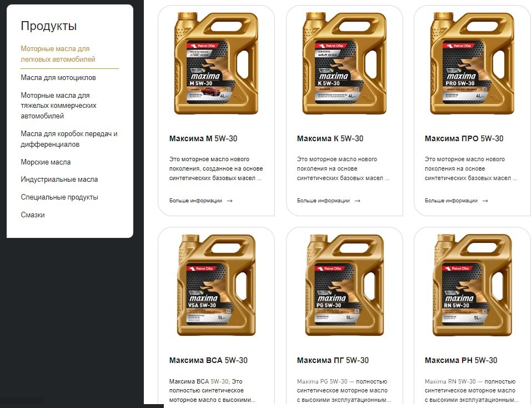The image size is (532, 408).
Task: Open Maxima RN 5W-30 canister image
Action: coord(472,285)
